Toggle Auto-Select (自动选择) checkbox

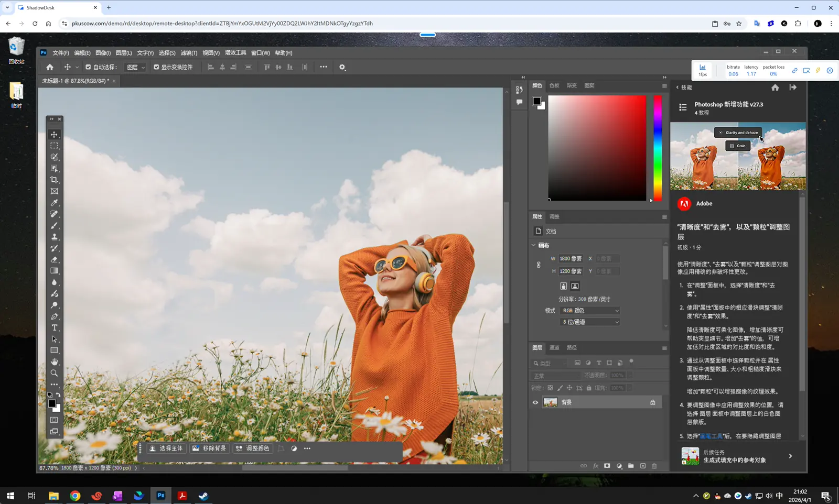point(88,67)
